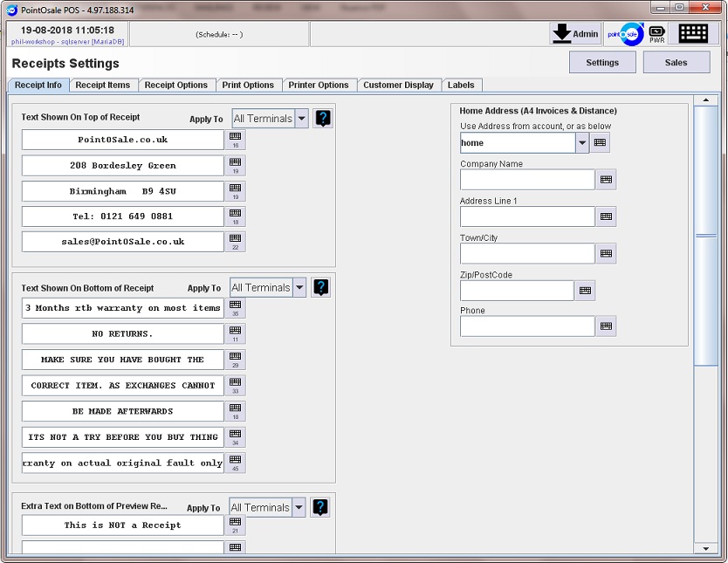This screenshot has width=728, height=563.
Task: Click help icon for Extra Text on Preview
Action: point(321,507)
